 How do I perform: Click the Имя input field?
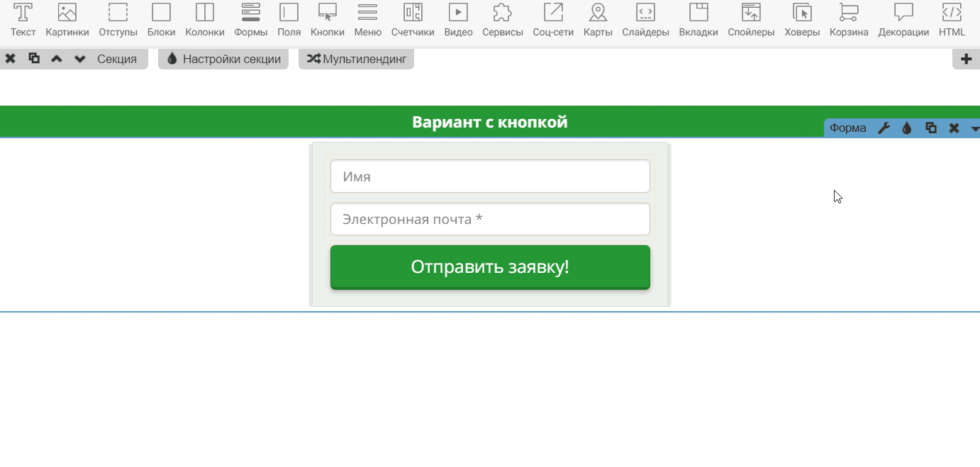pyautogui.click(x=490, y=176)
